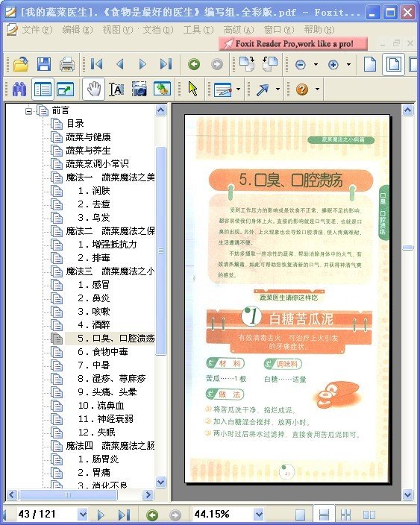The image size is (420, 525).
Task: Select the Fit Page view icon
Action: 394,64
